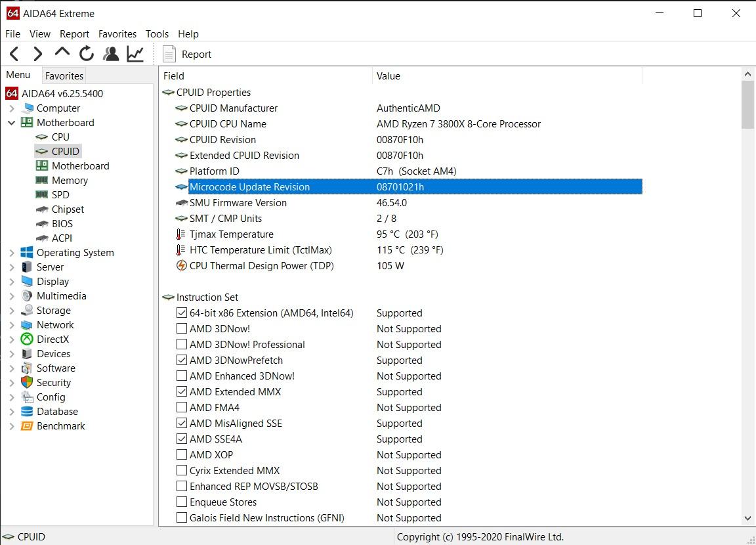
Task: Click the Benchmark icon in tree
Action: 27,426
